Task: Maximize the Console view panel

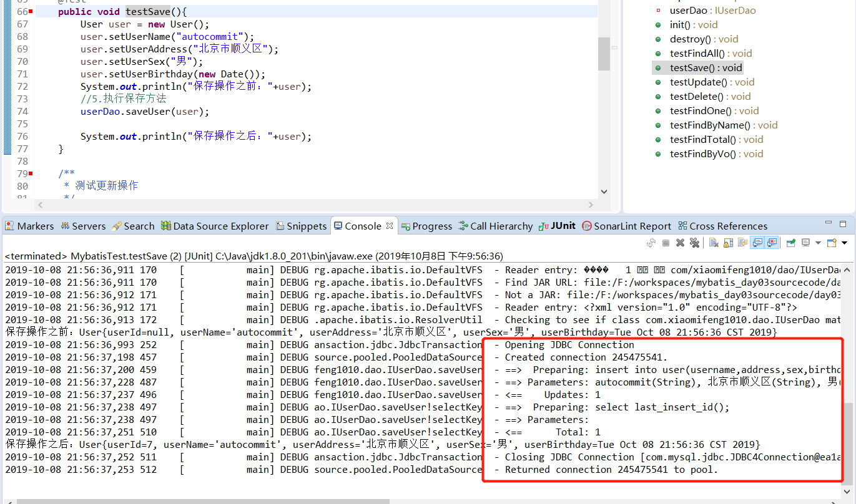Action: [843, 223]
